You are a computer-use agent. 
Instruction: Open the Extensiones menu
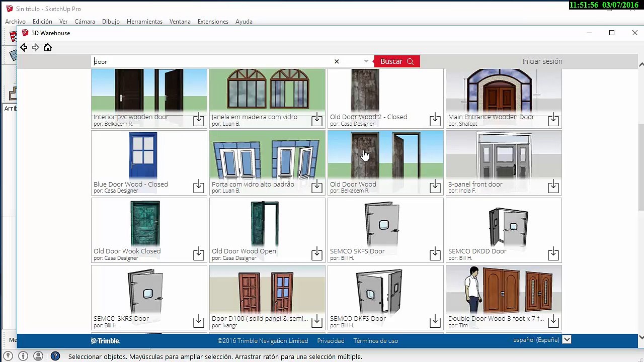(x=213, y=22)
